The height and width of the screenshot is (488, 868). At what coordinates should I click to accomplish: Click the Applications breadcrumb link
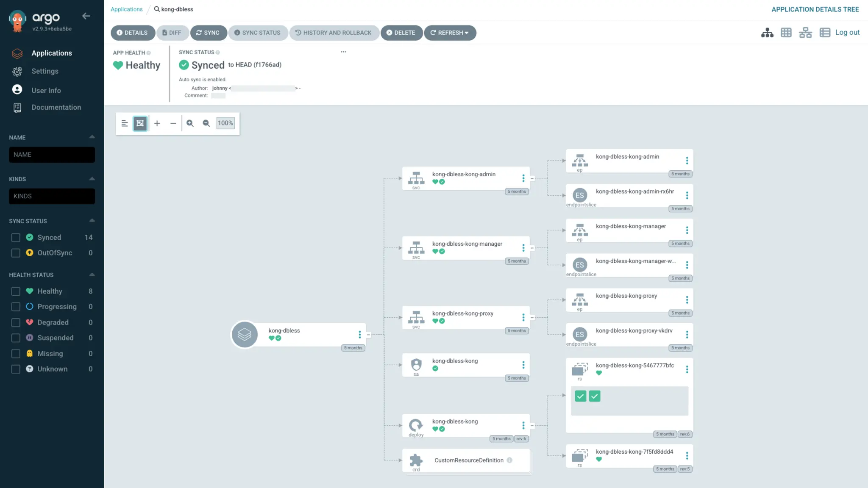126,9
